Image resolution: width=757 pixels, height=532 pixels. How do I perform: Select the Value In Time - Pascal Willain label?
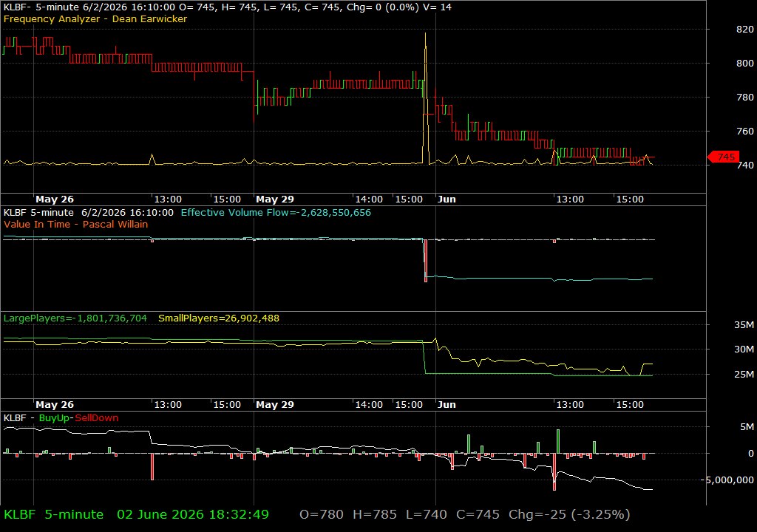click(76, 224)
